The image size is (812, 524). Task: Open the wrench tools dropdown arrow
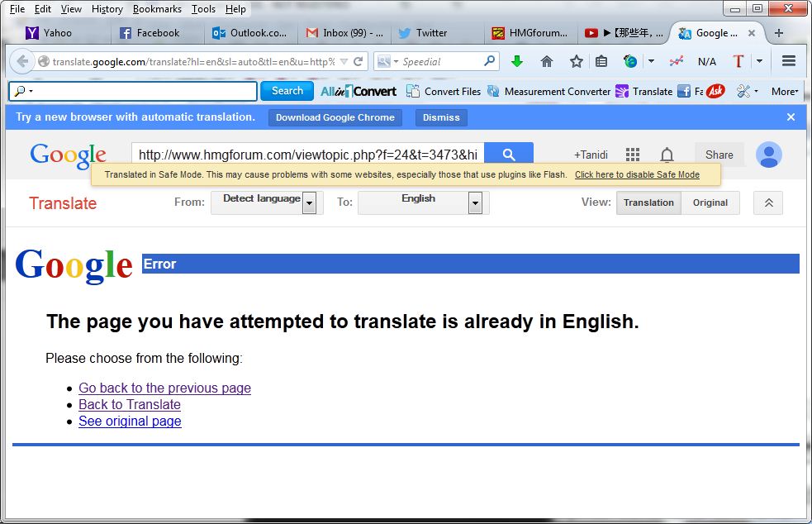coord(756,91)
